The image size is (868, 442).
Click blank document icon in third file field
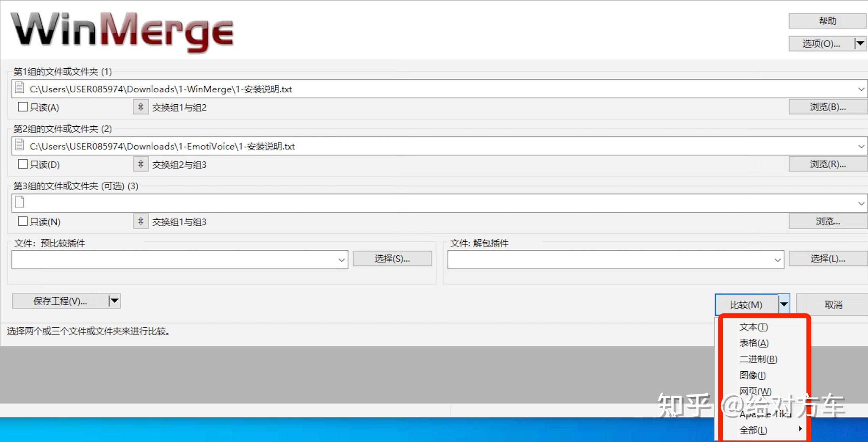pyautogui.click(x=19, y=202)
